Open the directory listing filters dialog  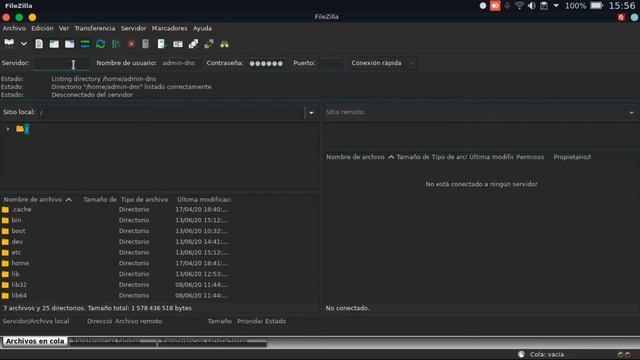click(178, 44)
